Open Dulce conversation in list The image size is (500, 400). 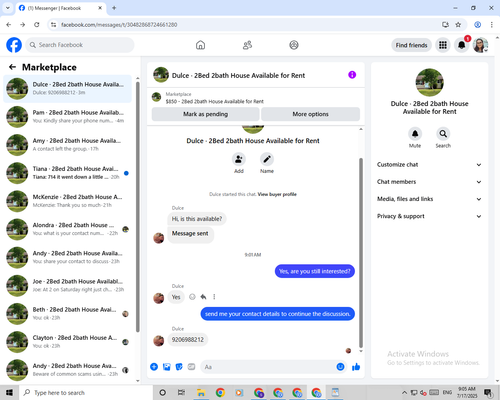(x=68, y=89)
